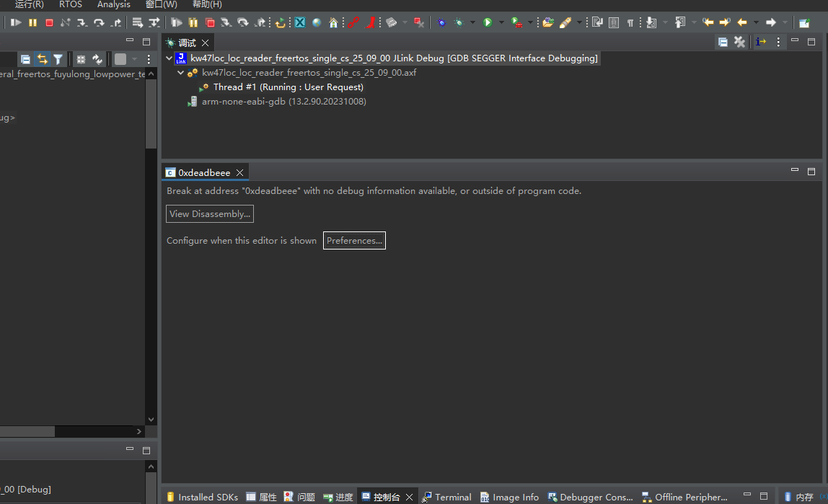Click the View Disassembly... button

click(x=210, y=213)
